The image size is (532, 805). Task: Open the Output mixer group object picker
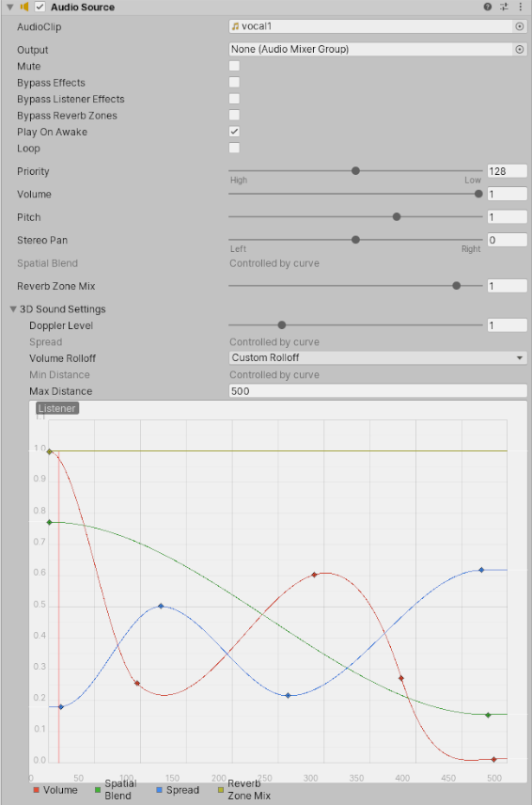point(520,49)
